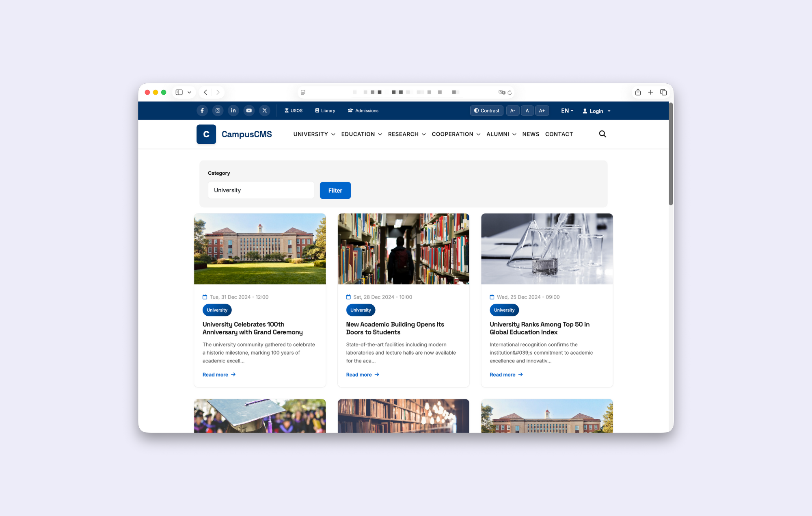
Task: Open the EN language dropdown
Action: (567, 111)
